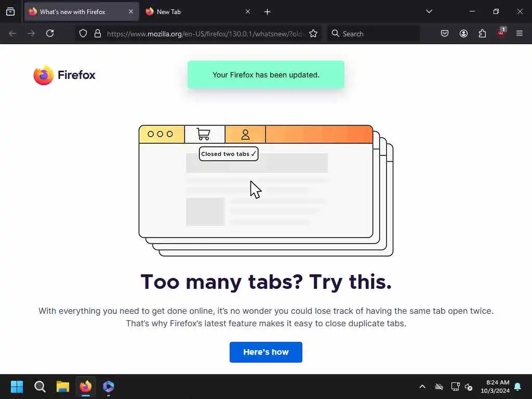Open Windows taskbar search
The width and height of the screenshot is (532, 399).
pyautogui.click(x=39, y=387)
